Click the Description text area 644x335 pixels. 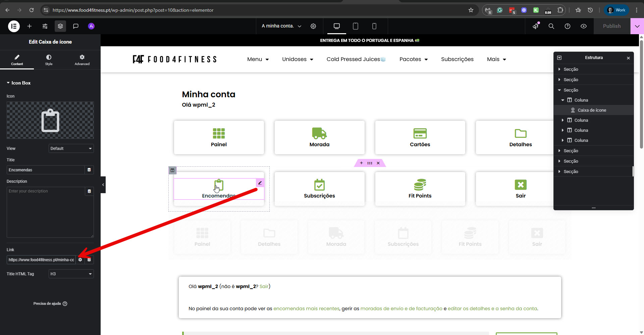click(46, 215)
